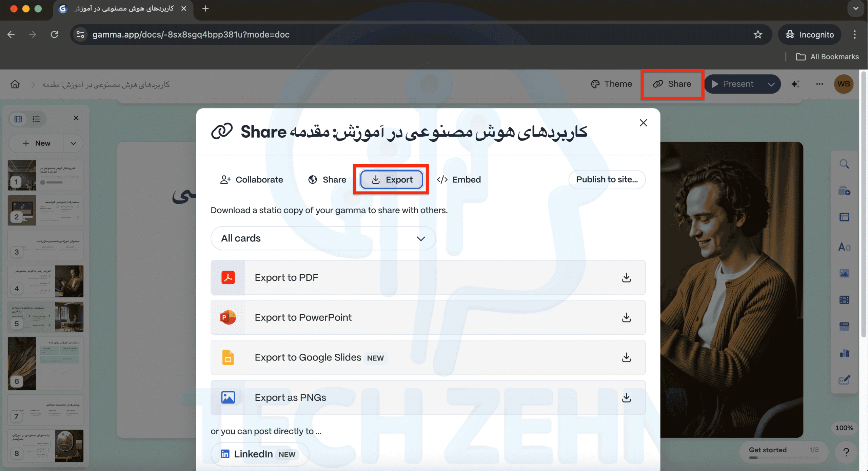Open the tab search dropdown chevron
Image resolution: width=868 pixels, height=471 pixels.
tap(856, 8)
